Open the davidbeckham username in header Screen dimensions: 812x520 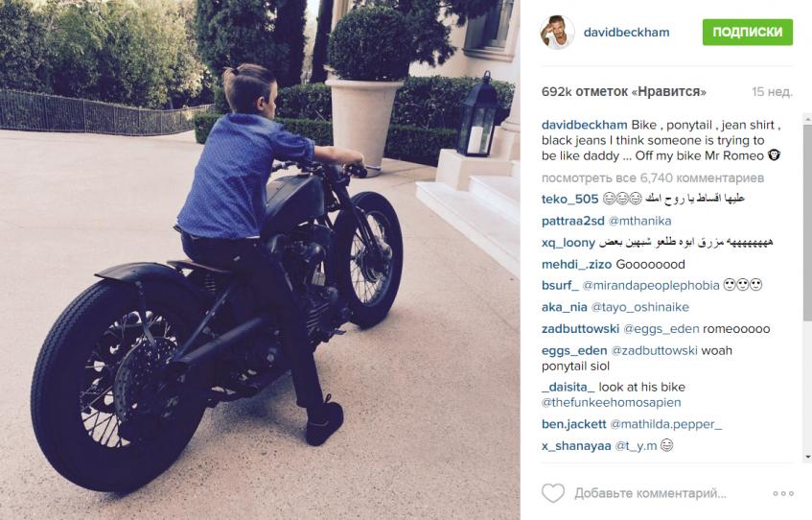pyautogui.click(x=626, y=33)
